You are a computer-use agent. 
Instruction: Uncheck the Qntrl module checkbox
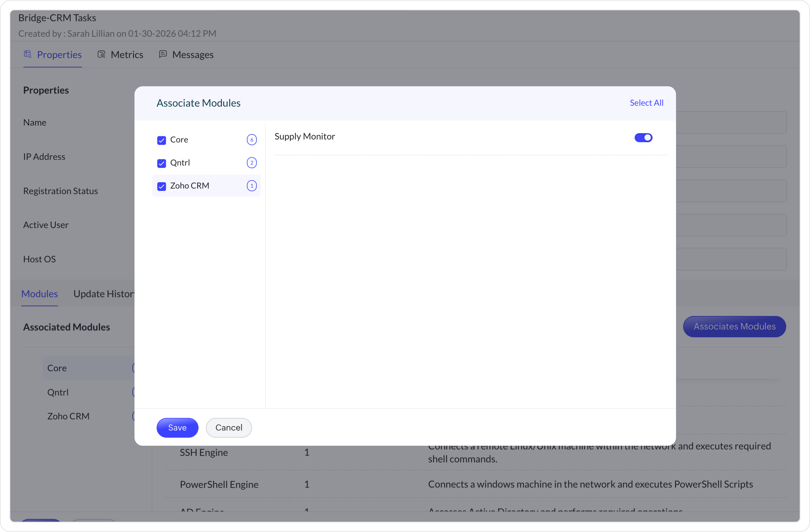tap(162, 163)
